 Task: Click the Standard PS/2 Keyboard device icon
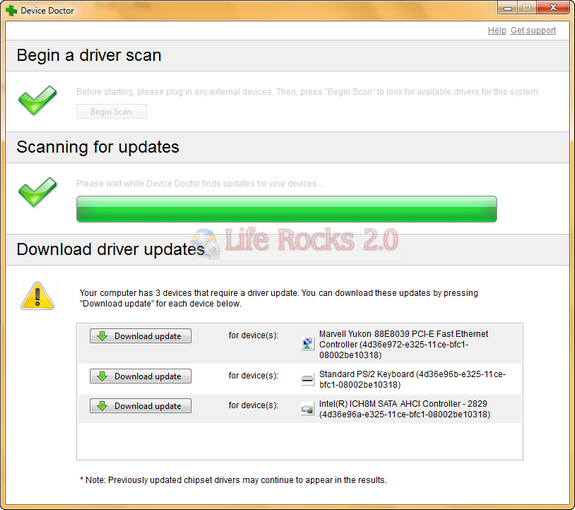[x=307, y=379]
